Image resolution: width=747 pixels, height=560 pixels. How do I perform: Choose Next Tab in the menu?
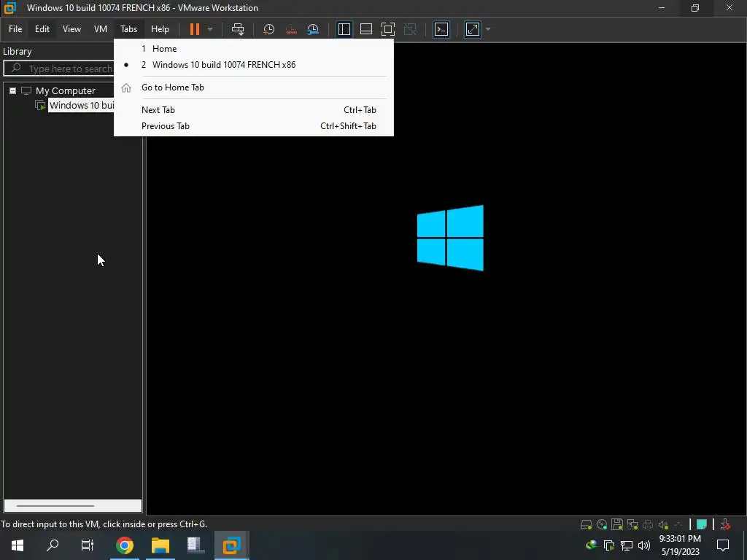point(253,110)
